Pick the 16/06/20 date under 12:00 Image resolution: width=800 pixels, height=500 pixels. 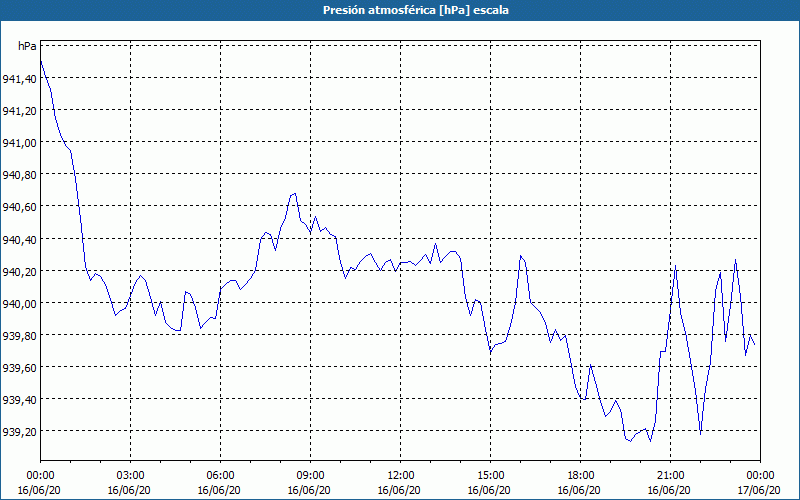click(x=399, y=490)
